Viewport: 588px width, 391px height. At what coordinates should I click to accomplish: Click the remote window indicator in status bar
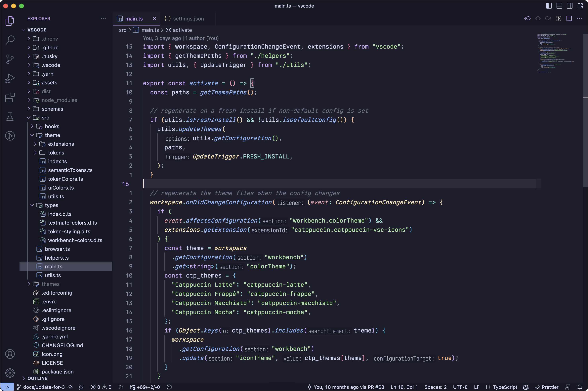[7, 387]
